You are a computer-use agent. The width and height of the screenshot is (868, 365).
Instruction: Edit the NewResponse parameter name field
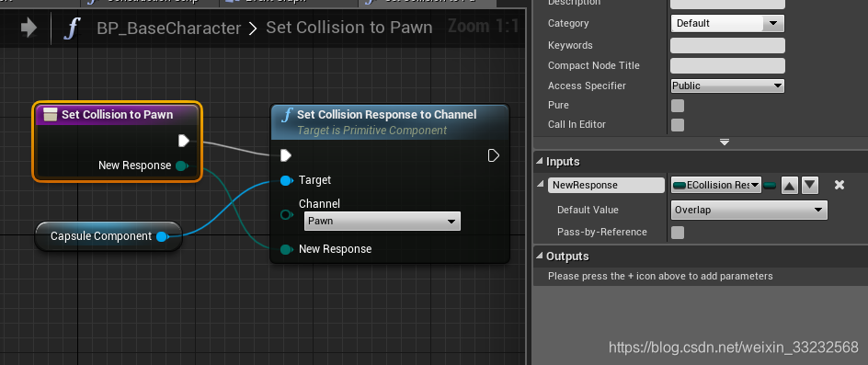point(606,186)
